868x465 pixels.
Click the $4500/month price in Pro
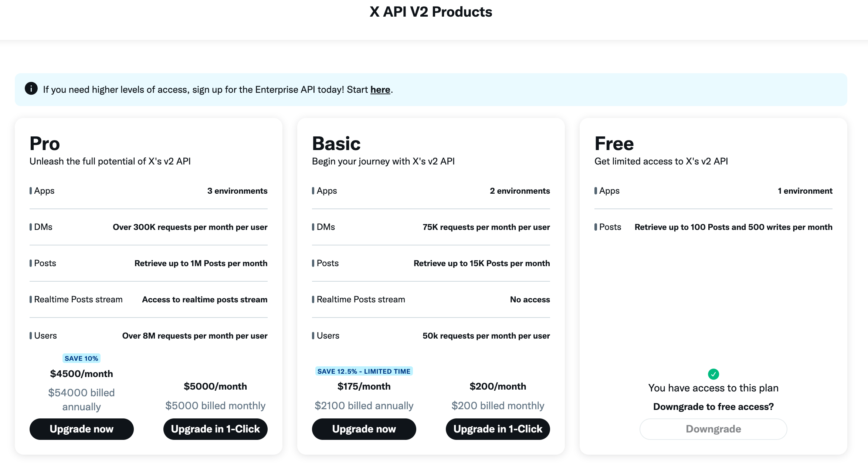click(x=81, y=374)
